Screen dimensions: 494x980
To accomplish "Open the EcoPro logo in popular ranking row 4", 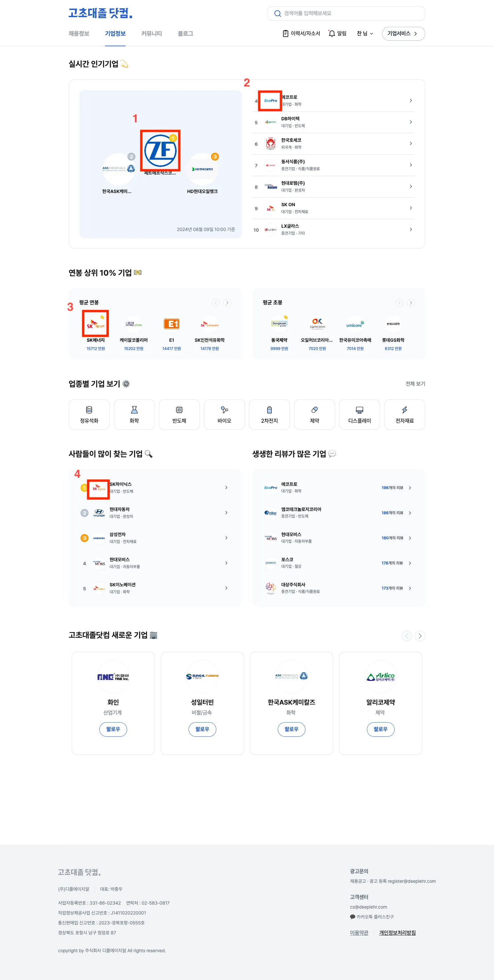I will pyautogui.click(x=270, y=100).
